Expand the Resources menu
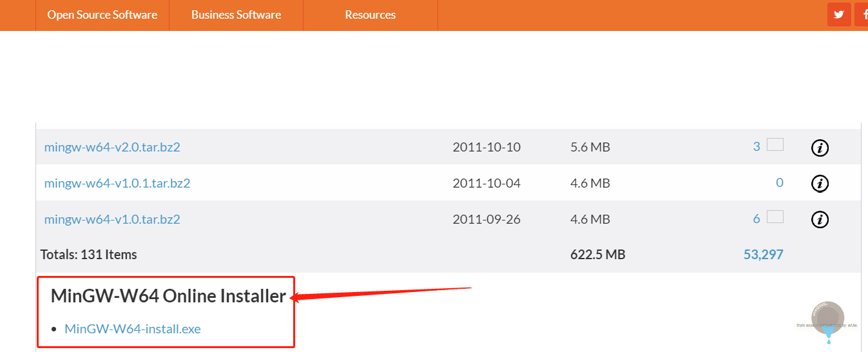Screen dimensions: 868x352 click(371, 15)
